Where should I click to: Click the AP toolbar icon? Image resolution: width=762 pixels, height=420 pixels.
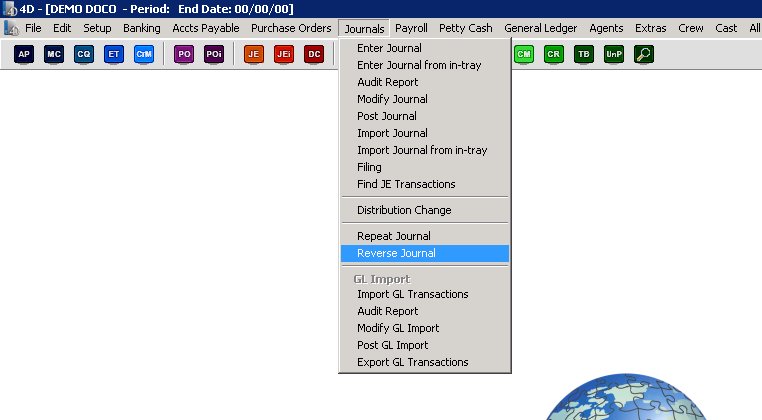[24, 54]
